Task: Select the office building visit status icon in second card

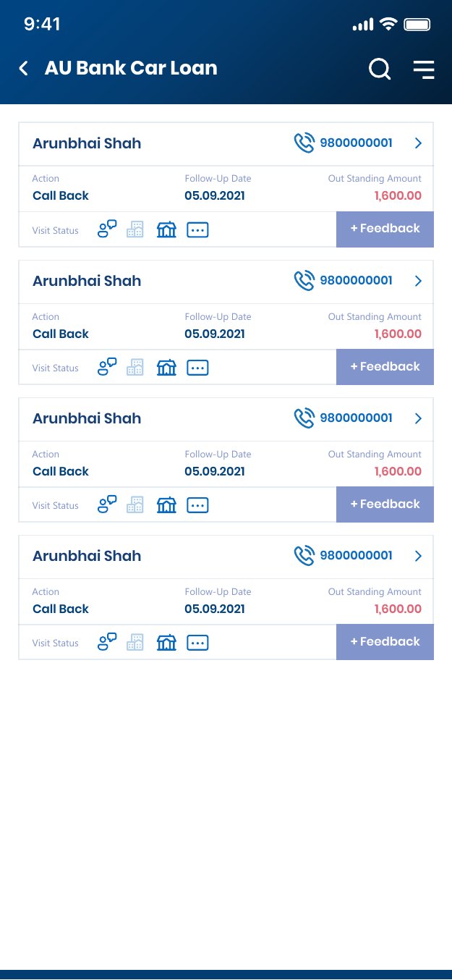Action: [135, 368]
